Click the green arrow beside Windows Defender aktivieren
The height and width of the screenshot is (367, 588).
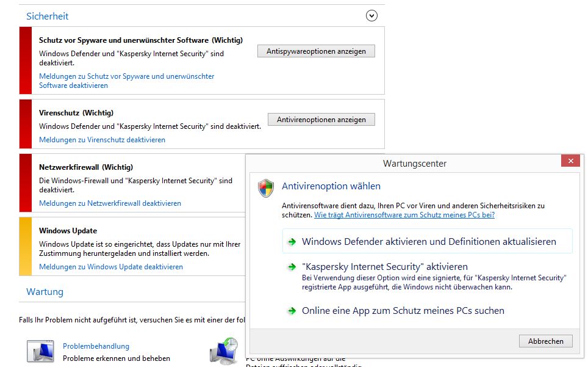point(292,242)
